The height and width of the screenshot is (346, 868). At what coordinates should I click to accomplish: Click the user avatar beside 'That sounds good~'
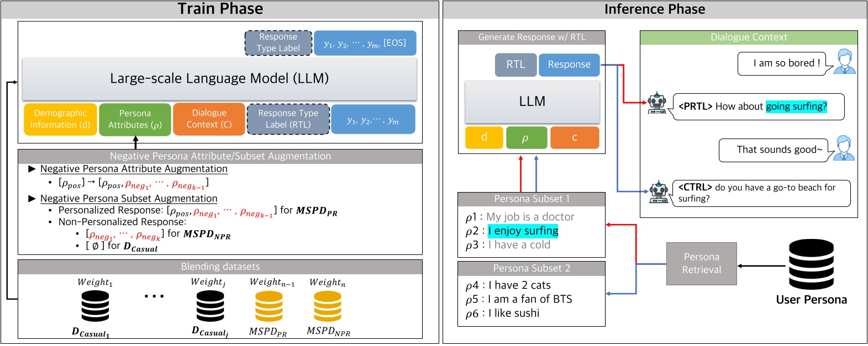(x=844, y=148)
